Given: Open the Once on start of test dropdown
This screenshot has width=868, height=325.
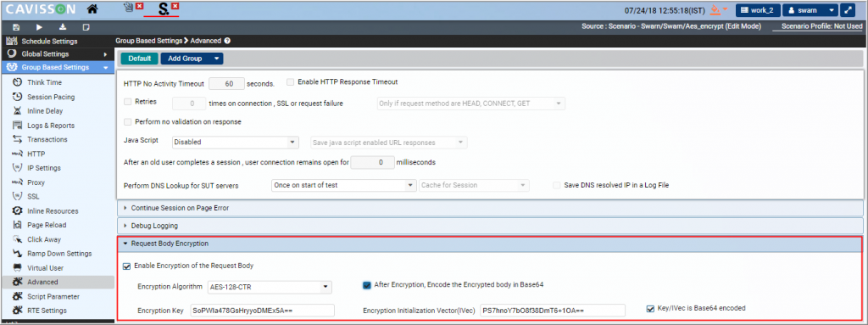Looking at the screenshot, I should tap(344, 185).
